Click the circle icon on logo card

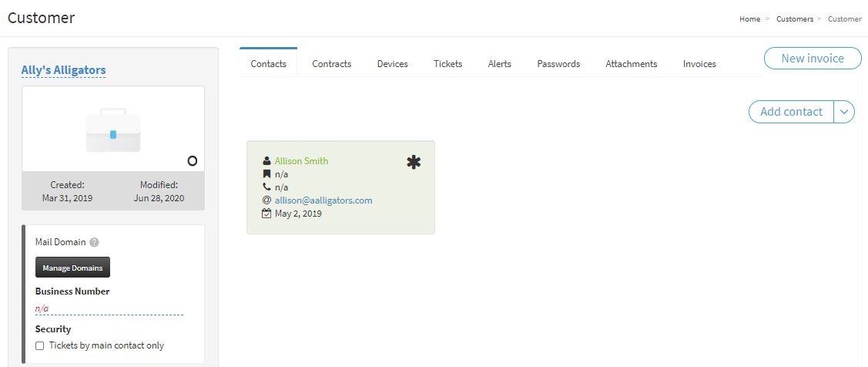tap(192, 161)
